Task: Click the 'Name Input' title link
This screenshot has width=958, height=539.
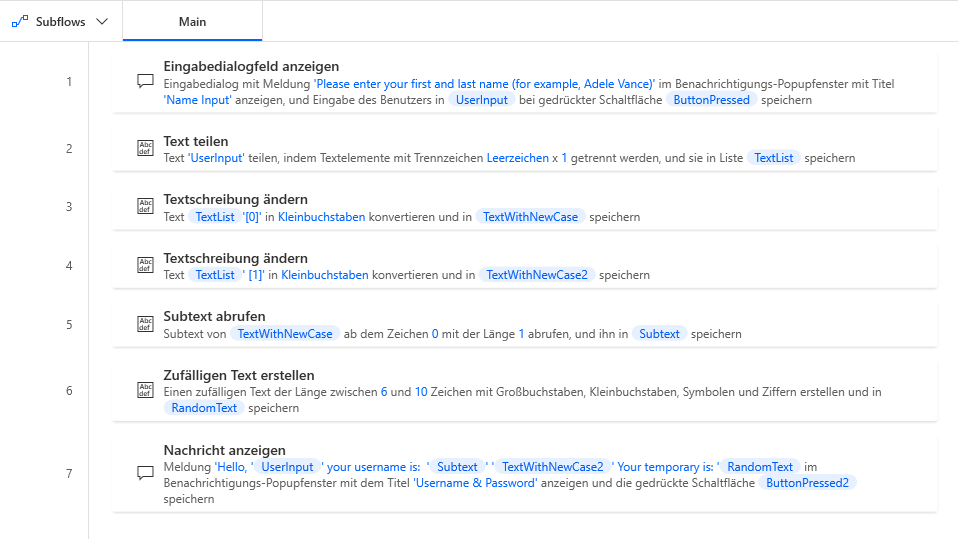Action: click(x=197, y=100)
